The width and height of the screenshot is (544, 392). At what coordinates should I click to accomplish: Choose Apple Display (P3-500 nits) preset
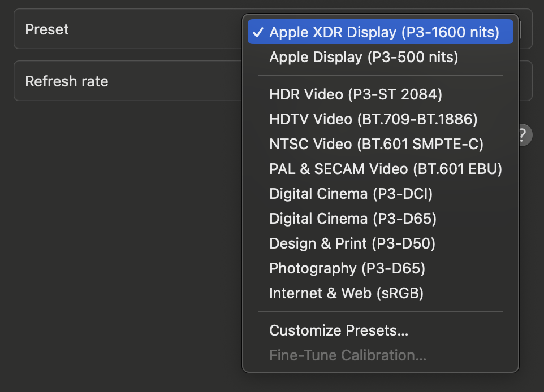[380, 57]
